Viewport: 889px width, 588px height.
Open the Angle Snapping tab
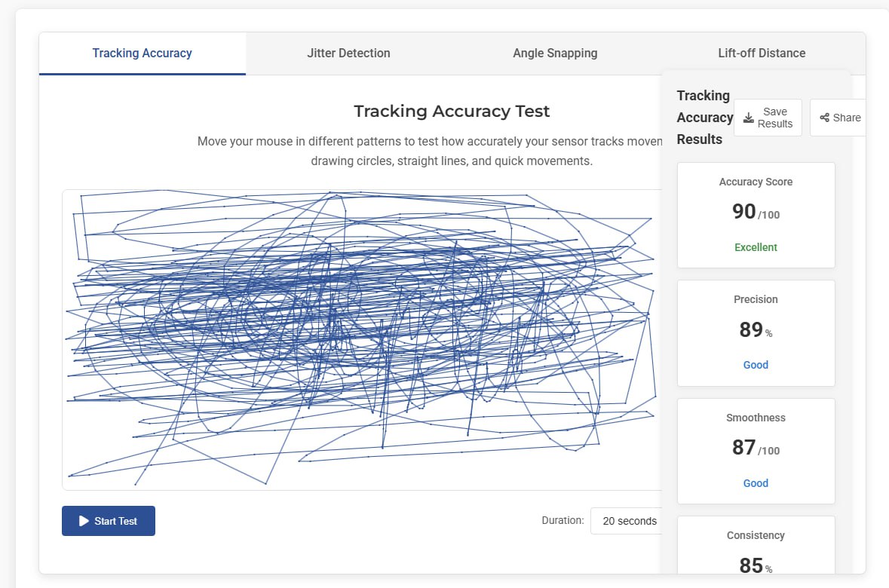(555, 54)
